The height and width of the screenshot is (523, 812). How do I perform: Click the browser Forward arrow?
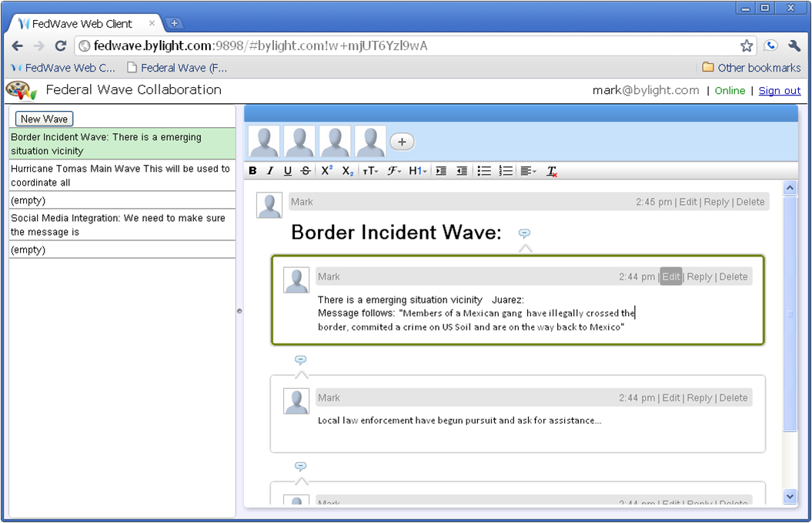click(38, 45)
